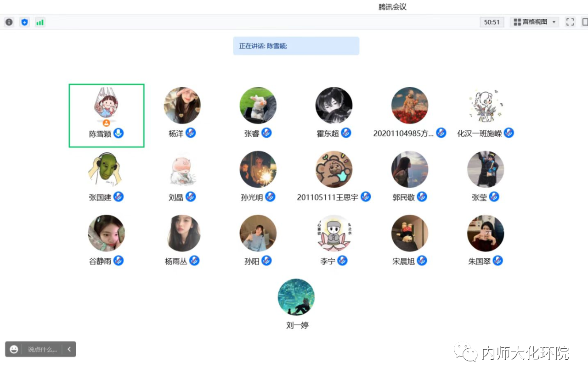
Task: Check the green network signal icon
Action: click(40, 22)
